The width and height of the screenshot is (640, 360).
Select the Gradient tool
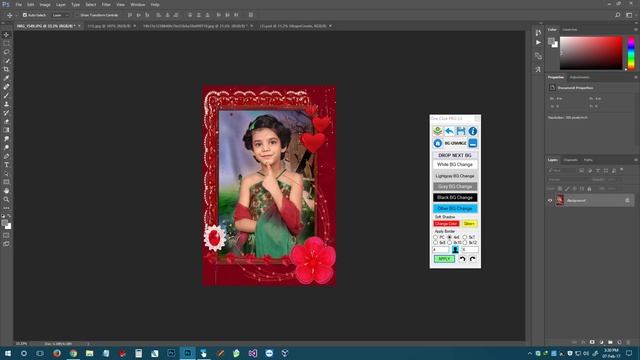click(6, 130)
